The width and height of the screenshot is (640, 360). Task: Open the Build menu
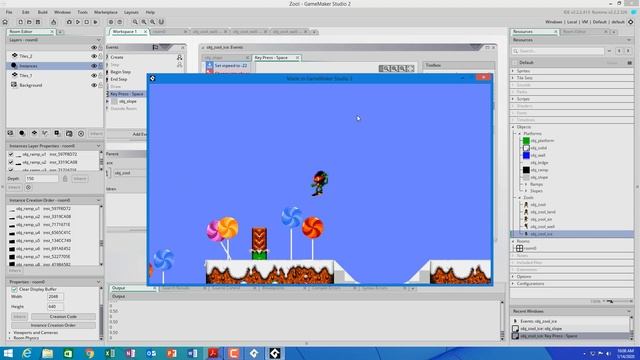tap(42, 12)
